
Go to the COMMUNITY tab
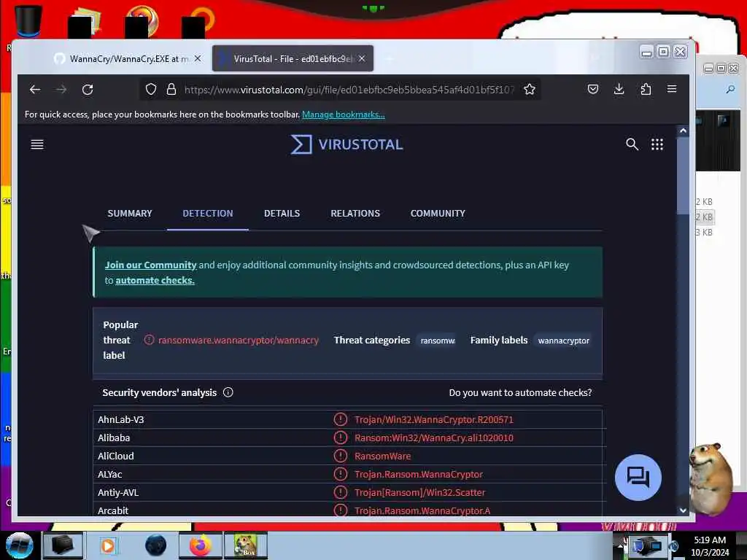(x=438, y=214)
